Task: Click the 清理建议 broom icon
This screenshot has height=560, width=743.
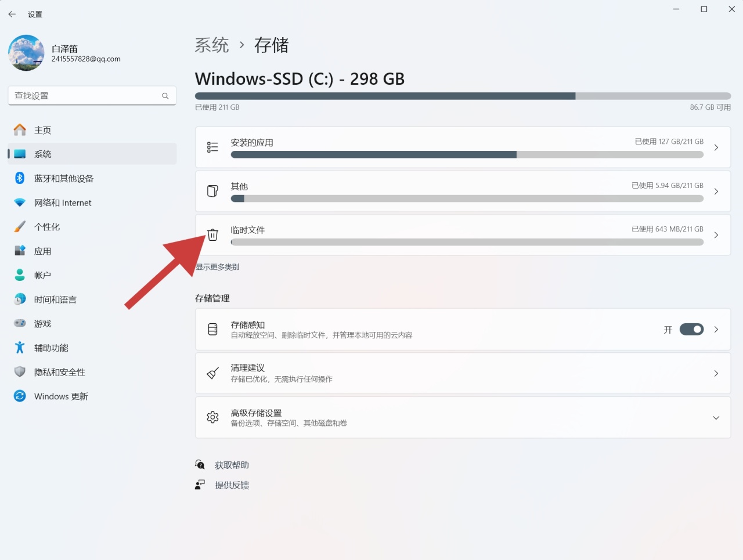Action: pyautogui.click(x=213, y=373)
